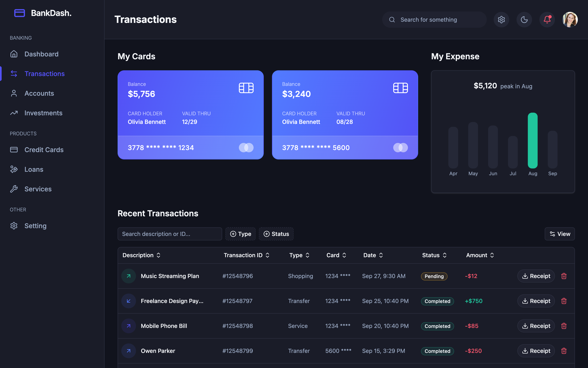Click arrow icon beside Music Streaming Plan
This screenshot has height=368, width=588.
[x=129, y=276]
